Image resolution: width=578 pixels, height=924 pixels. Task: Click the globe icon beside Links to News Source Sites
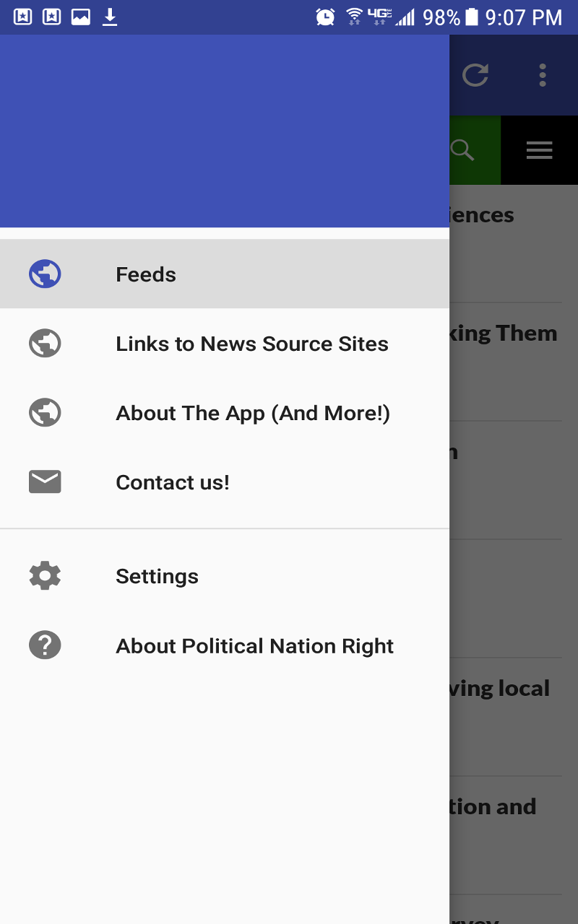[x=45, y=344]
